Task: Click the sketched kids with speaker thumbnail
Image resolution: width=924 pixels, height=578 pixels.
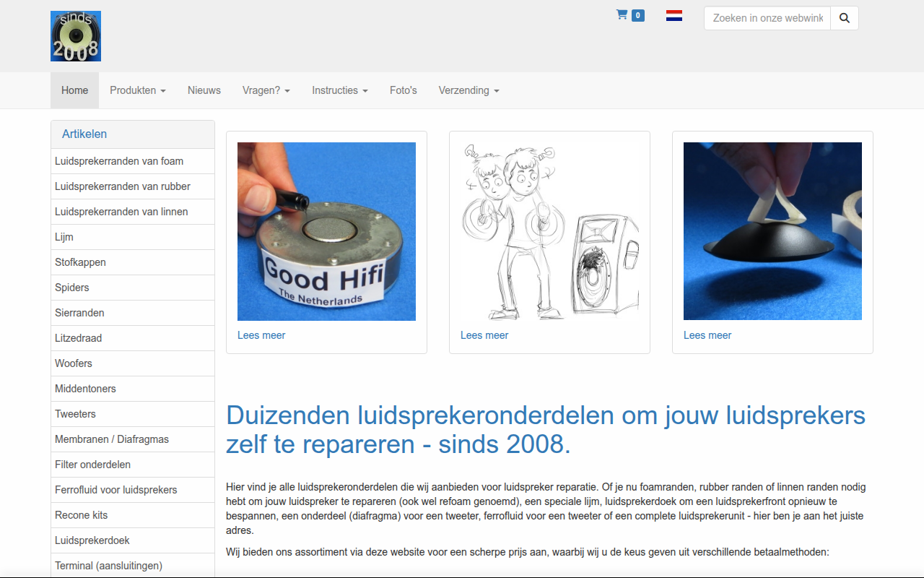Action: point(549,231)
